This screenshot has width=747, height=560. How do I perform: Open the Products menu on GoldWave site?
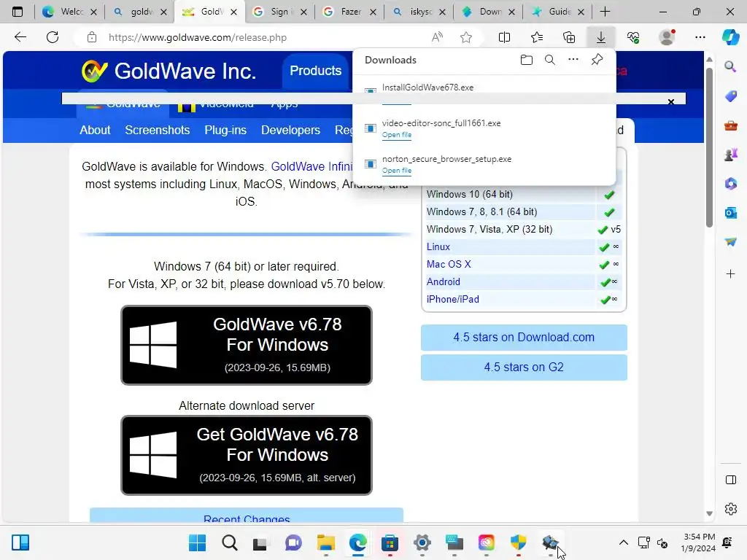coord(315,71)
